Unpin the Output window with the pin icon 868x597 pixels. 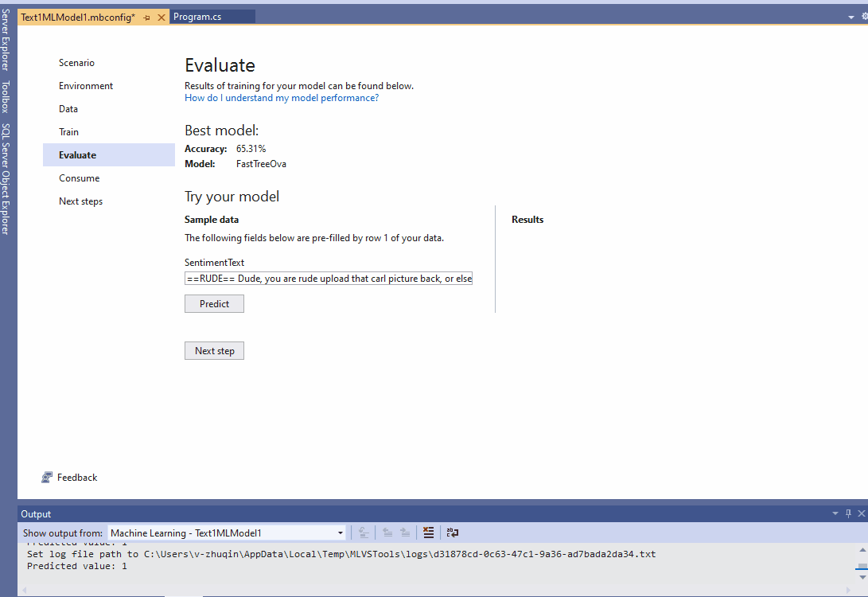point(848,513)
